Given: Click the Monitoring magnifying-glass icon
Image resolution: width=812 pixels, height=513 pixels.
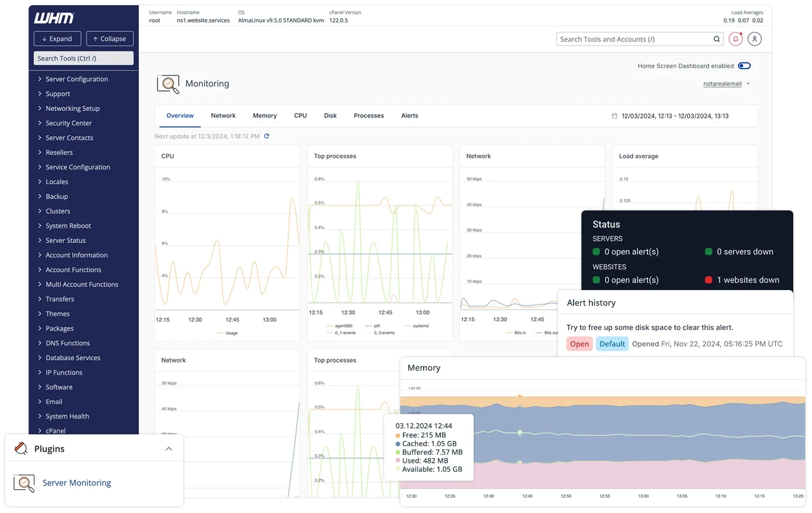Looking at the screenshot, I should coord(168,83).
